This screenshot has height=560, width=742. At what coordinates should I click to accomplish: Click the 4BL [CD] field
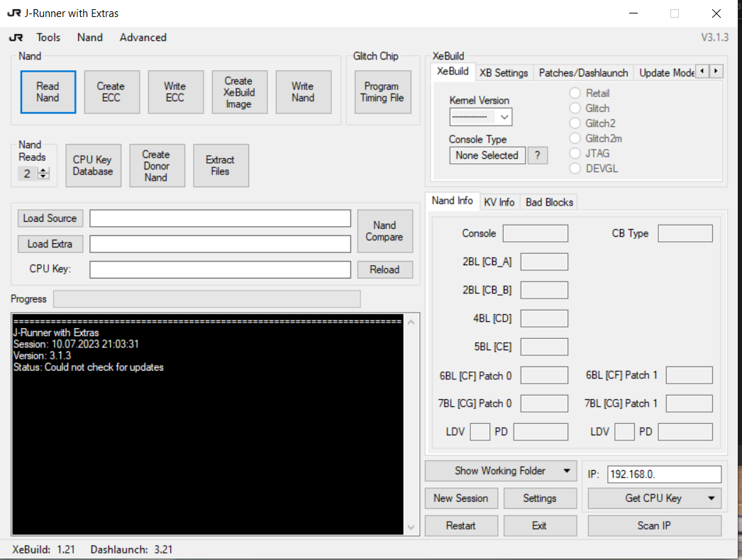[544, 318]
